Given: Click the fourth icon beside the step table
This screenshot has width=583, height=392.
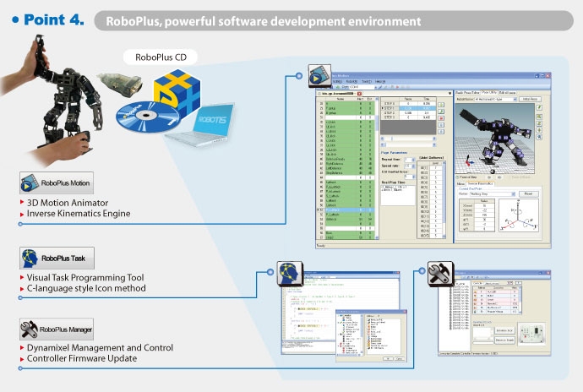Looking at the screenshot, I should click(441, 125).
